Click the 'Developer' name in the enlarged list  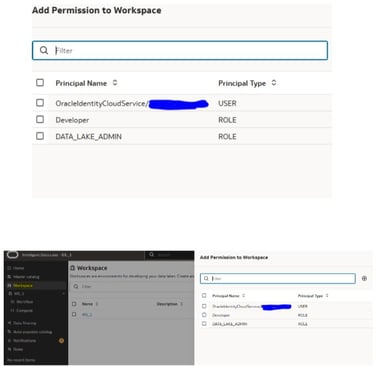pyautogui.click(x=72, y=120)
